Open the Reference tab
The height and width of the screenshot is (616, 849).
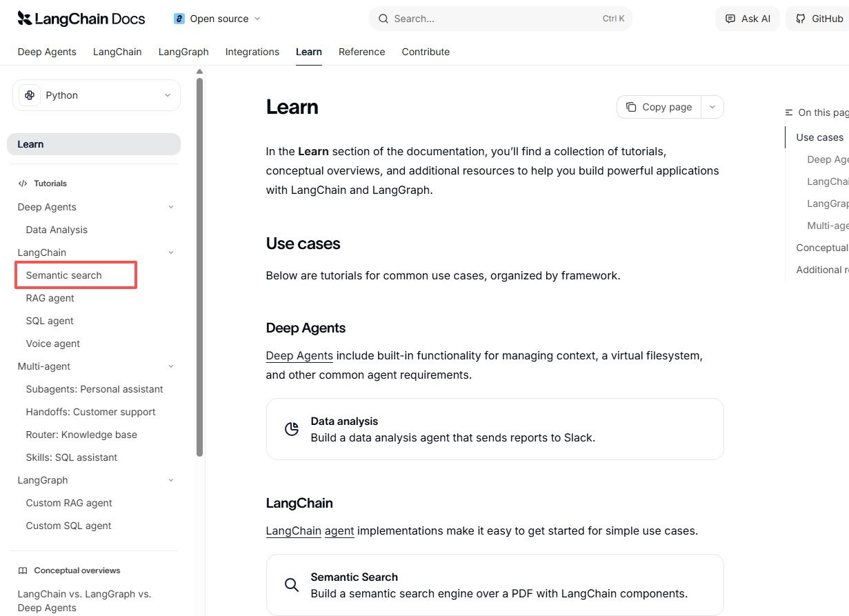point(361,52)
